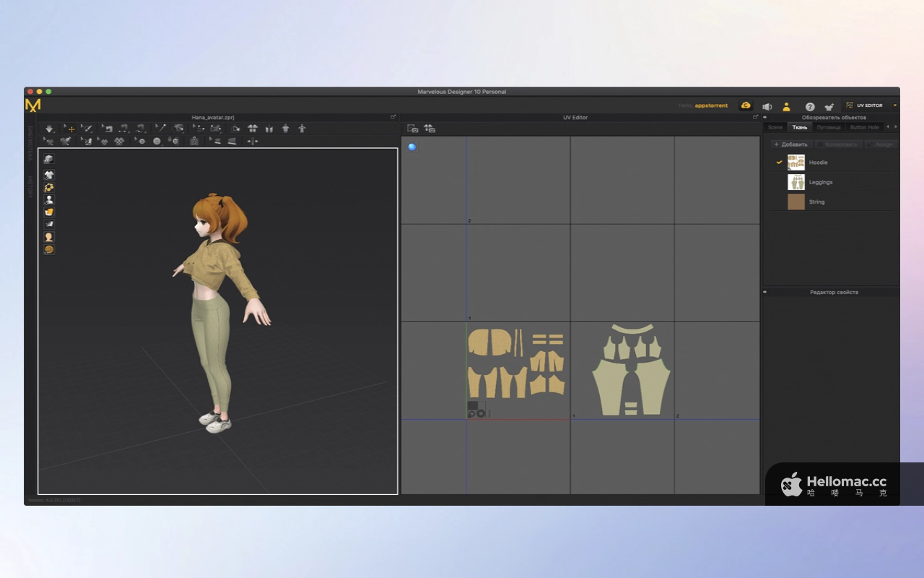Screen dimensions: 924x578
Task: Click the speaker announcements icon
Action: pos(767,106)
